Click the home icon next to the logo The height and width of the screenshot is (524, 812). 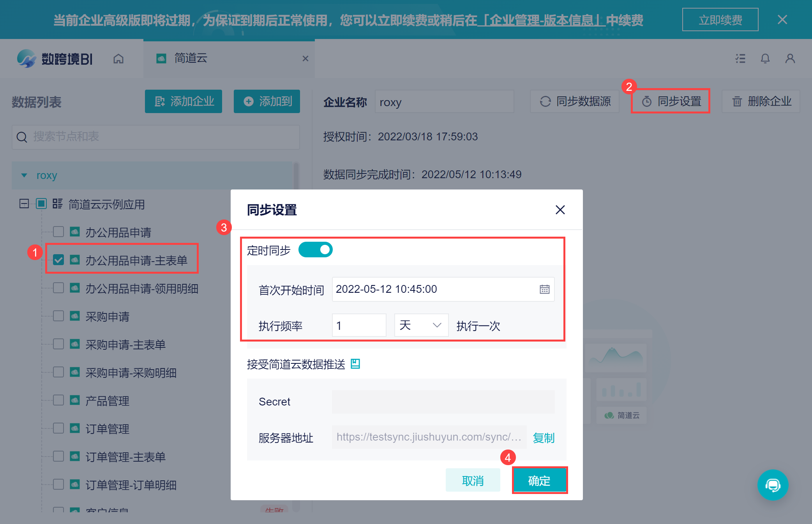point(118,59)
